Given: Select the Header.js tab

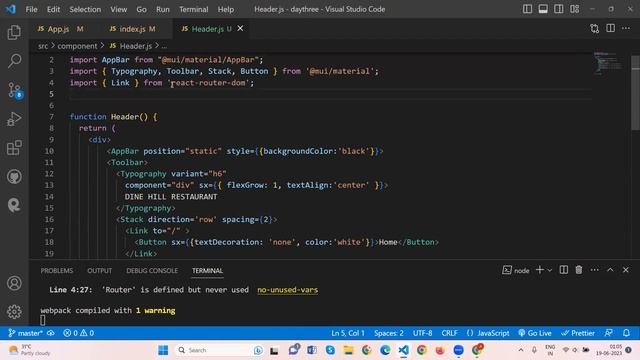Looking at the screenshot, I should [x=207, y=29].
